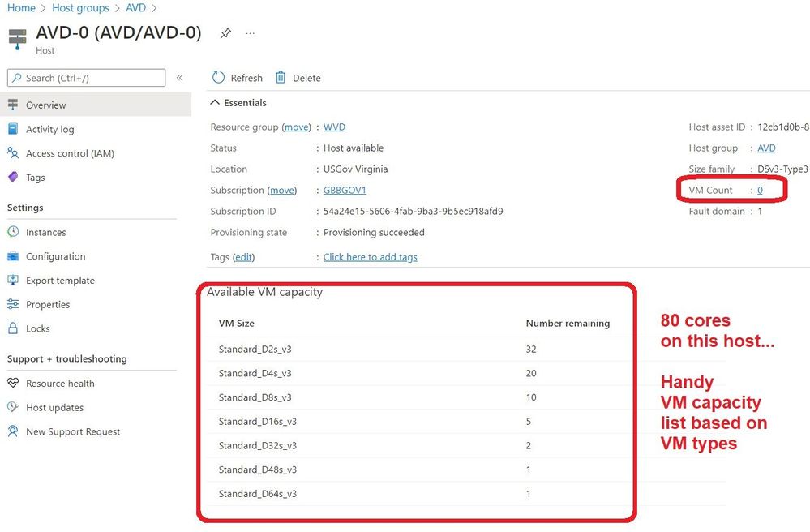Click the host resource icon beside title

pyautogui.click(x=18, y=39)
